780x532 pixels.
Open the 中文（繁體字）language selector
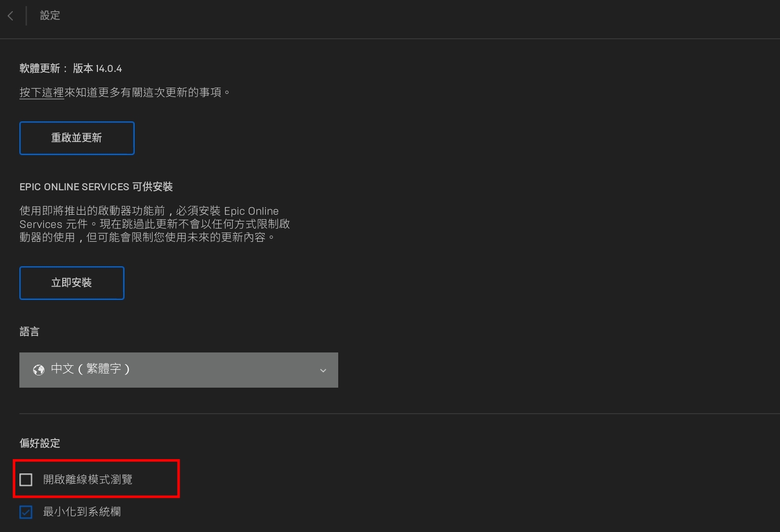tap(179, 370)
